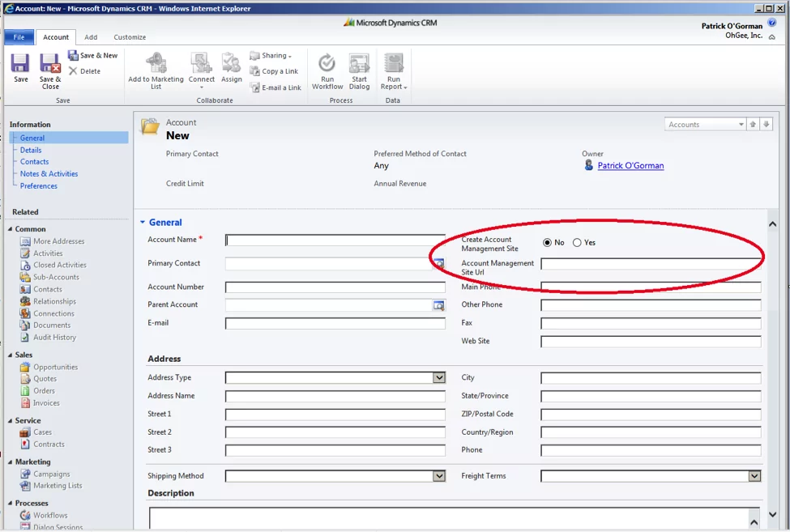Image resolution: width=790 pixels, height=532 pixels.
Task: Click the Save & Close icon
Action: coord(50,64)
